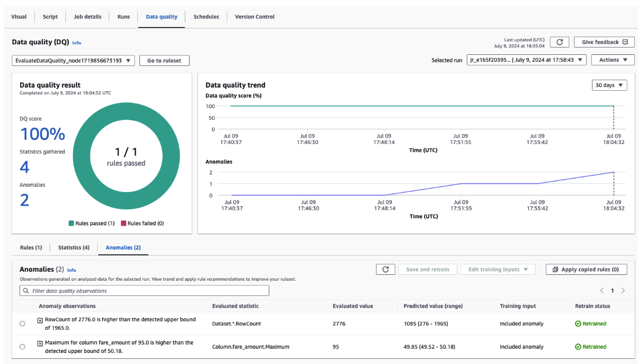Expand the fare_amount Maximum anomaly observation
Viewport: 640px width, 364px height.
coord(40,343)
